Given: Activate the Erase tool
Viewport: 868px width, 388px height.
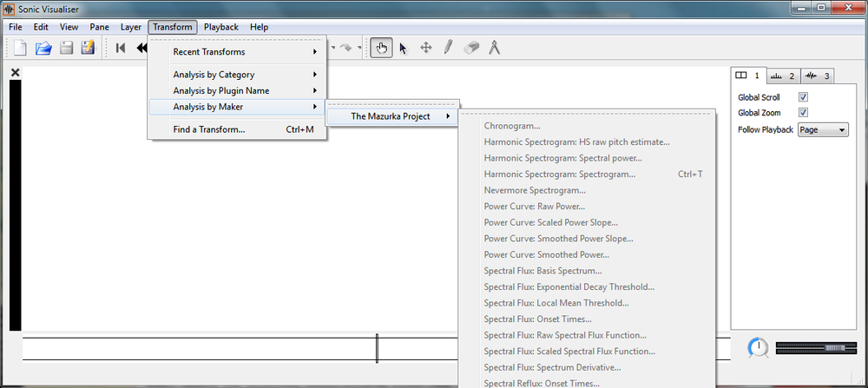Looking at the screenshot, I should (x=471, y=49).
